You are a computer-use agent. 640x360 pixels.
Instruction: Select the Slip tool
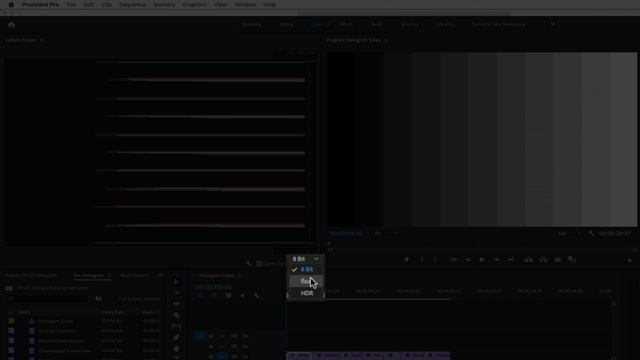coord(176,326)
